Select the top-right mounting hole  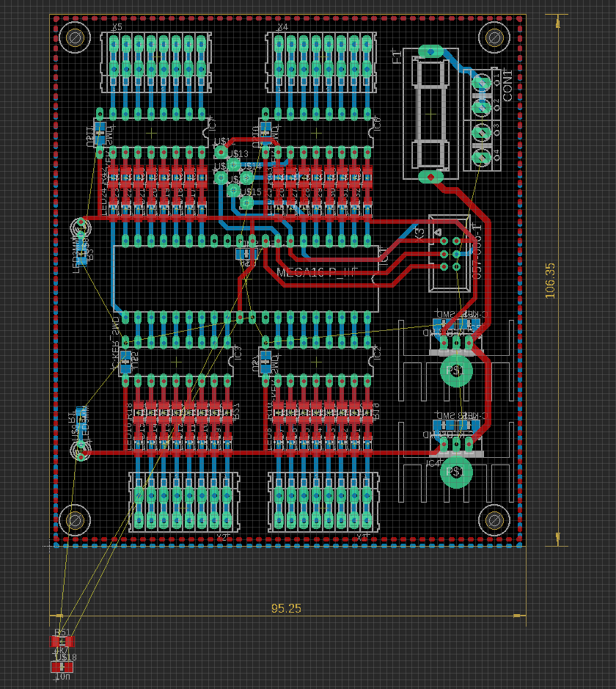(x=494, y=37)
